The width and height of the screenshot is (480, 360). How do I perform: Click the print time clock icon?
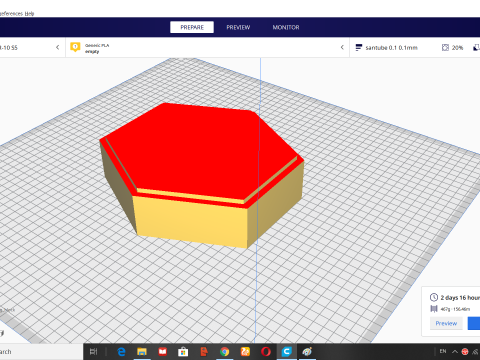tap(434, 297)
